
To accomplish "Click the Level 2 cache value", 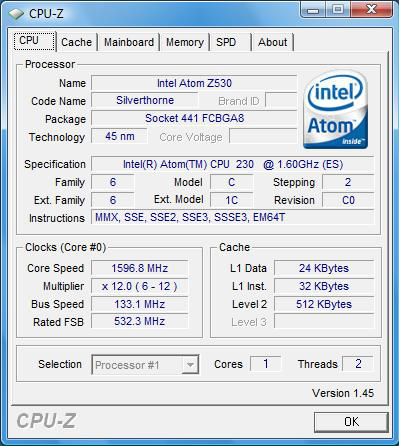I will click(x=324, y=304).
